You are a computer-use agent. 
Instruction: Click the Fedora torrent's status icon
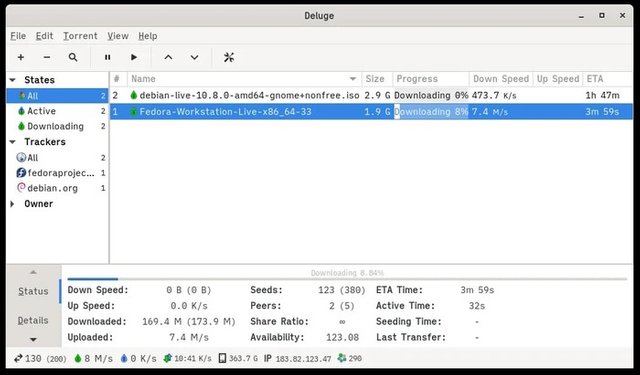(x=133, y=111)
